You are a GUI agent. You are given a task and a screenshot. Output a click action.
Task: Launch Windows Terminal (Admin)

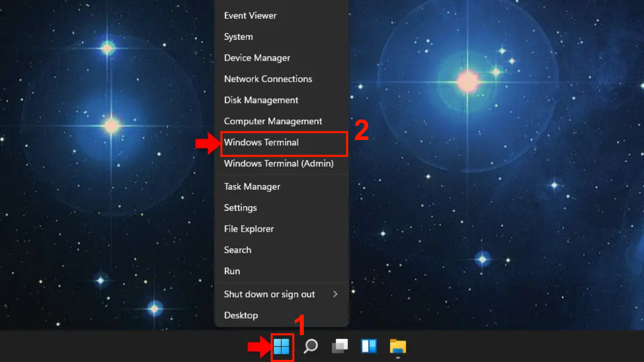[282, 164]
